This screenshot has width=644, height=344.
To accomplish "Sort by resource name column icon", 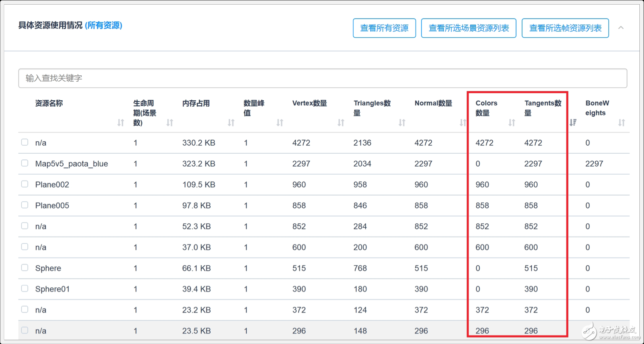I will click(x=121, y=123).
